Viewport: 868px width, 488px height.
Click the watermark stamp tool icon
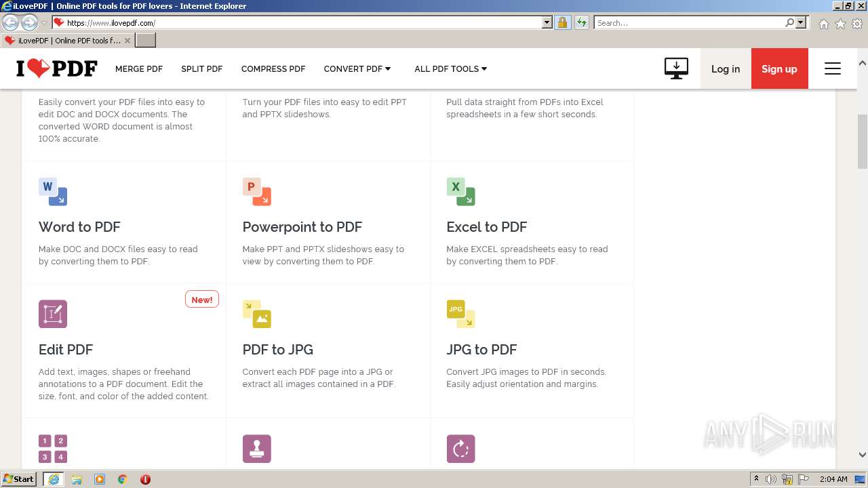coord(257,449)
